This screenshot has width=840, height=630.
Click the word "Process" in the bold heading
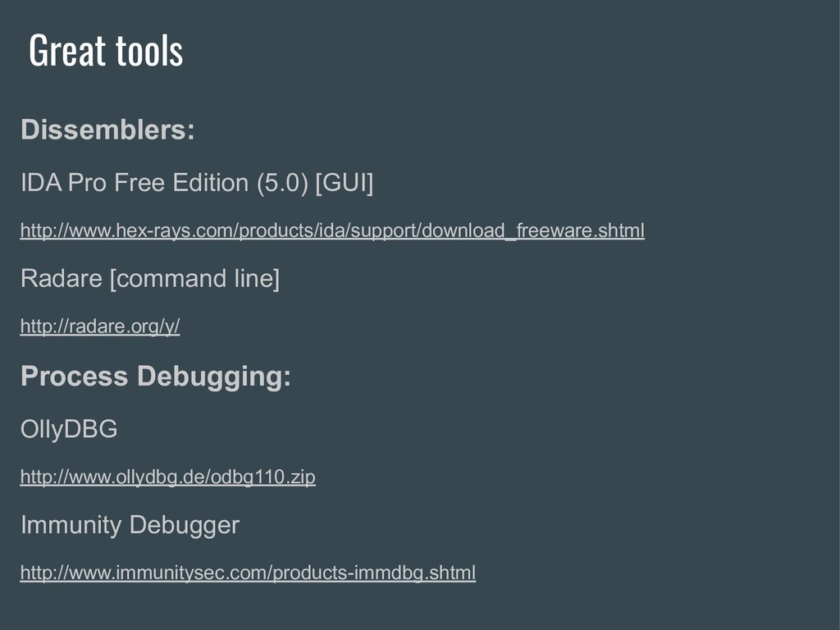(75, 376)
